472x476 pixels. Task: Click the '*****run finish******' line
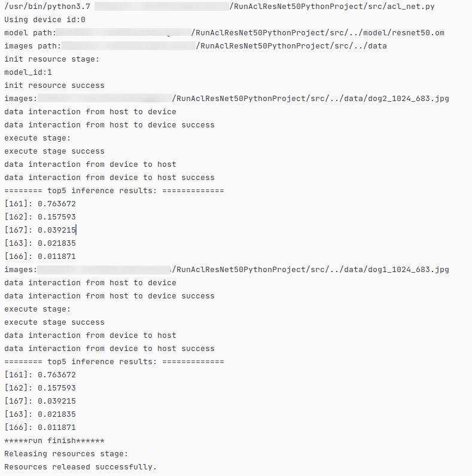tap(54, 441)
